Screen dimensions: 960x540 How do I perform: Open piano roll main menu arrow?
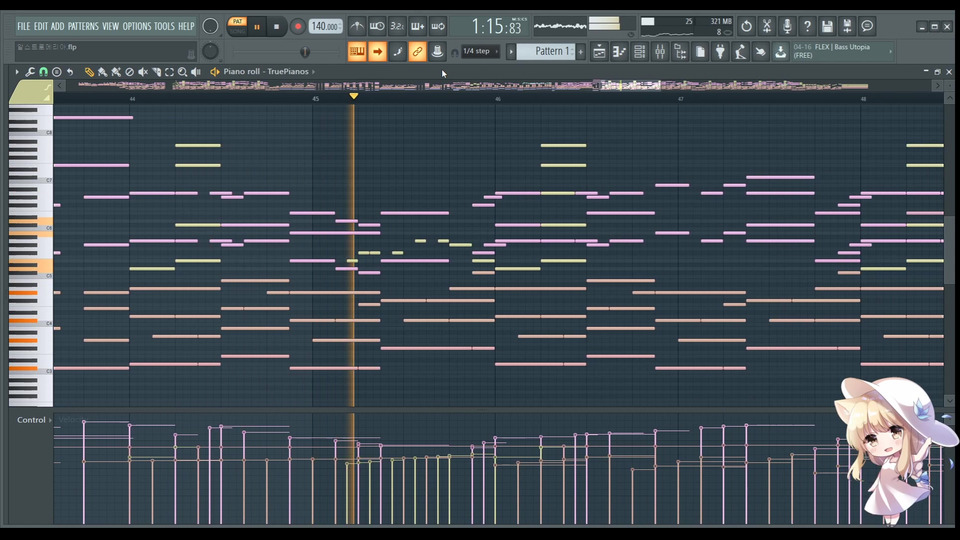17,72
